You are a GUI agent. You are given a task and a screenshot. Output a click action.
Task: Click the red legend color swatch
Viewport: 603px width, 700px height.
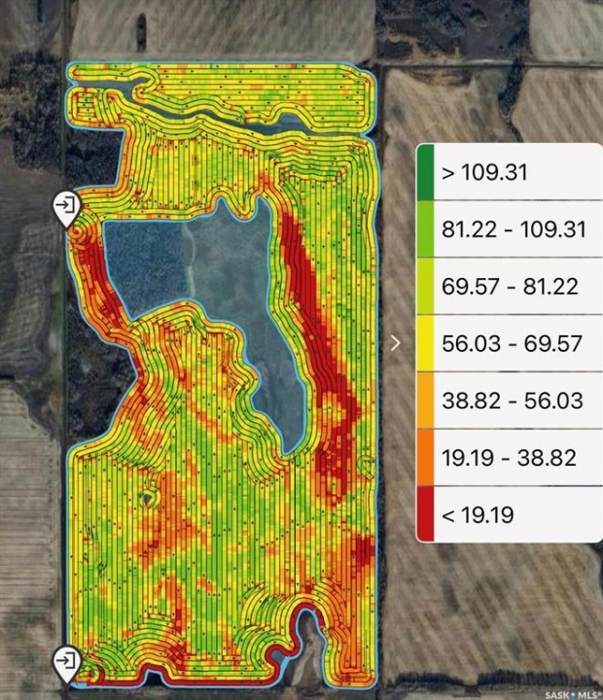click(425, 514)
